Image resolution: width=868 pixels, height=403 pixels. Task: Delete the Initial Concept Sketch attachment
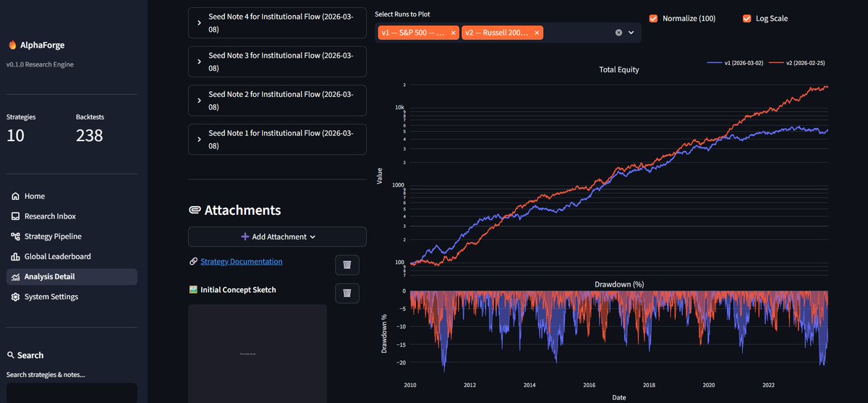tap(347, 293)
